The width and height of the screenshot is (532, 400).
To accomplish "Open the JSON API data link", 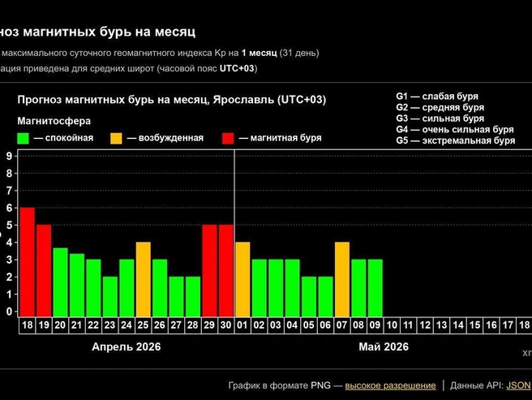I will tap(518, 385).
